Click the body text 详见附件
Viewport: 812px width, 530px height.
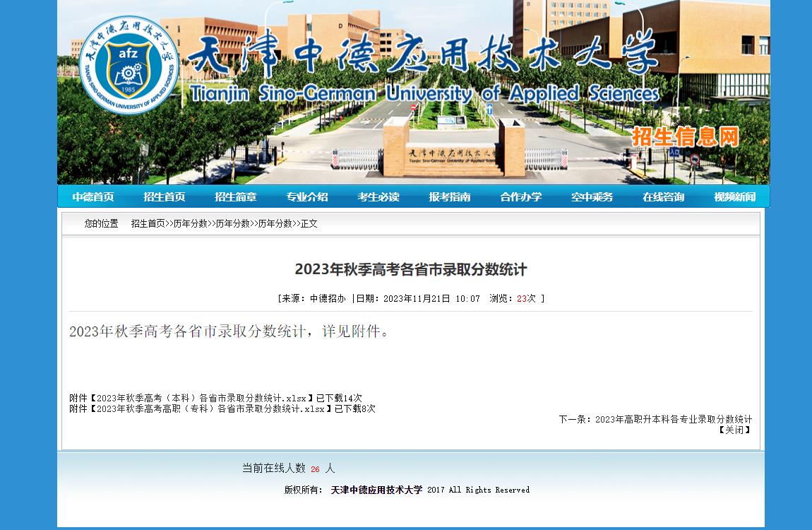pyautogui.click(x=351, y=331)
